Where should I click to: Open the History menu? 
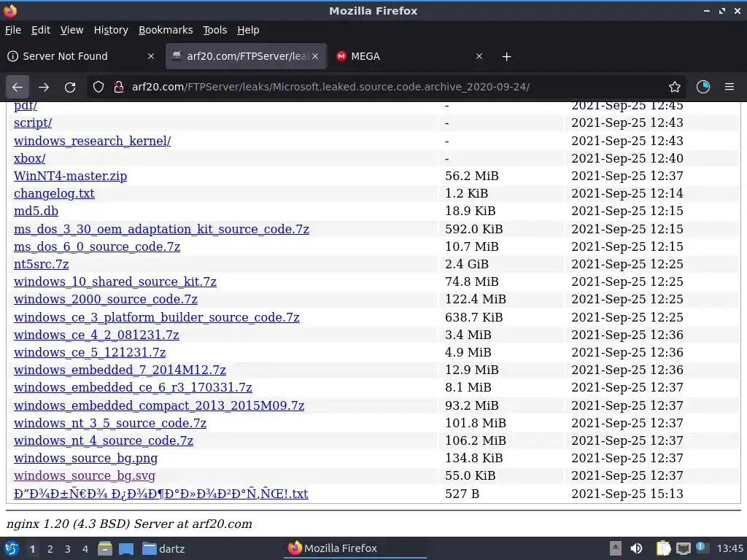(x=111, y=30)
